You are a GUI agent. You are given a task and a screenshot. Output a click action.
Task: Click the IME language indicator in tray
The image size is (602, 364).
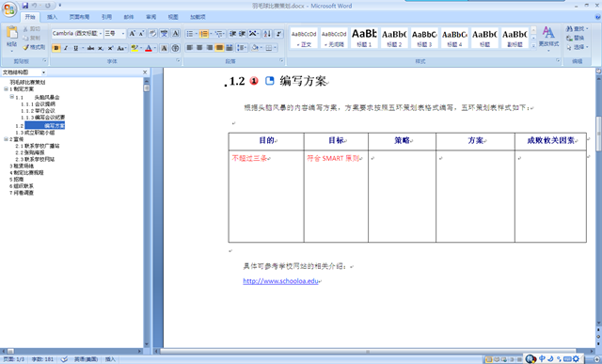(x=542, y=358)
